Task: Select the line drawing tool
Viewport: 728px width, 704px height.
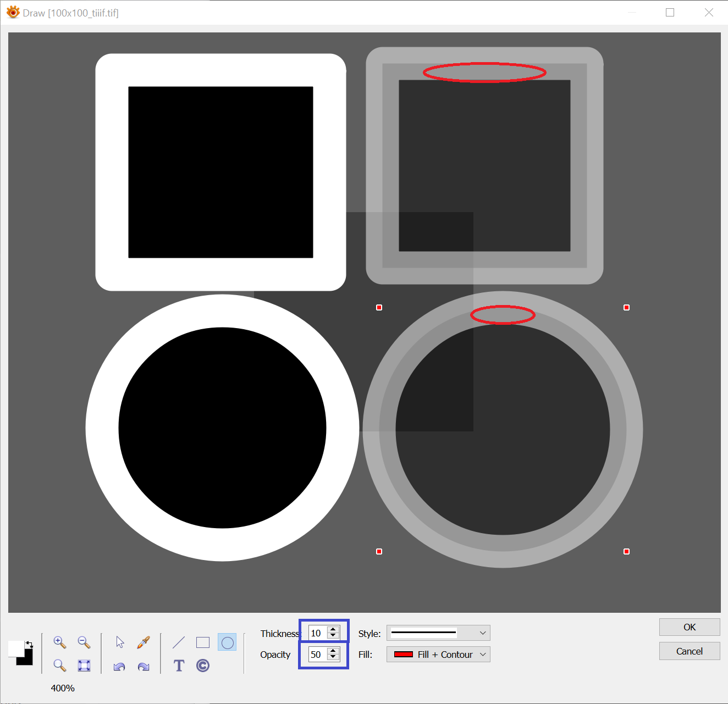Action: coord(179,642)
